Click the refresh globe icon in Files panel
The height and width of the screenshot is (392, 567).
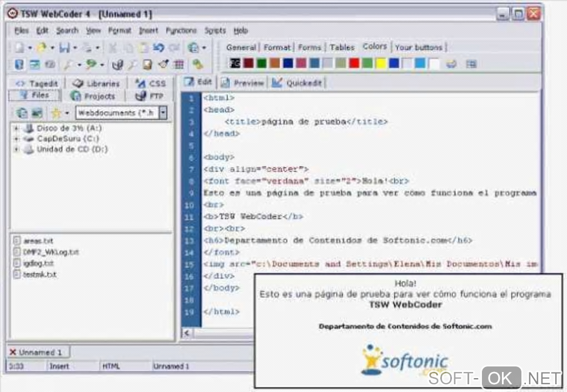pyautogui.click(x=22, y=113)
